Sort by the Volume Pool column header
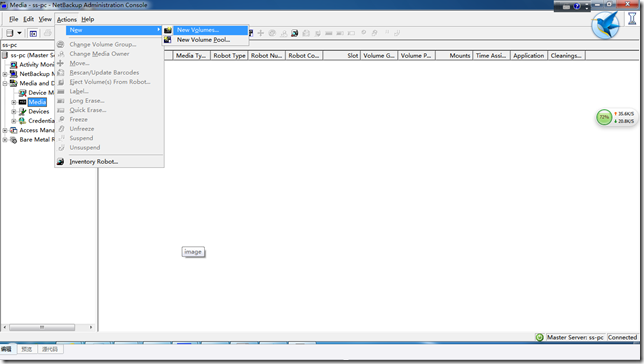Image resolution: width=644 pixels, height=364 pixels. [416, 55]
